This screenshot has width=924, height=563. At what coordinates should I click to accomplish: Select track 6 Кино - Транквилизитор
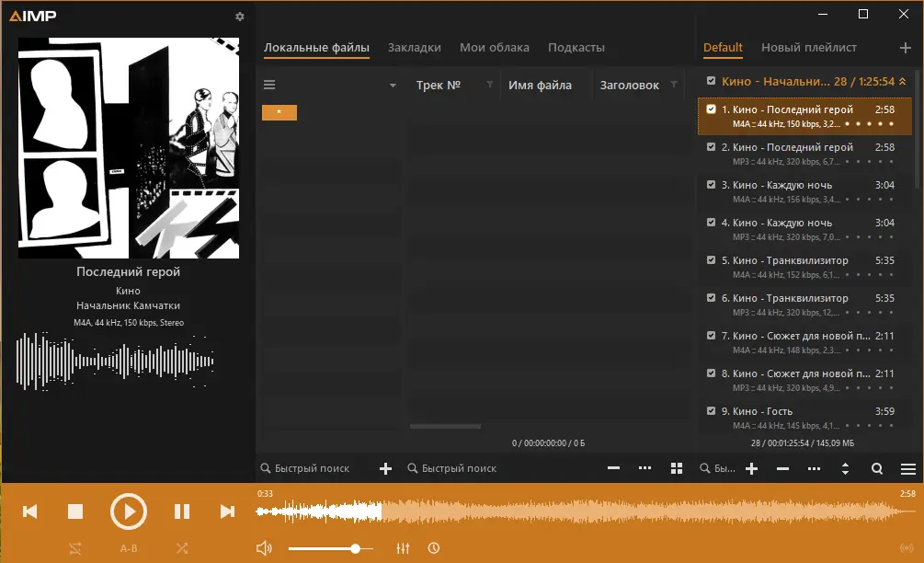tap(805, 304)
